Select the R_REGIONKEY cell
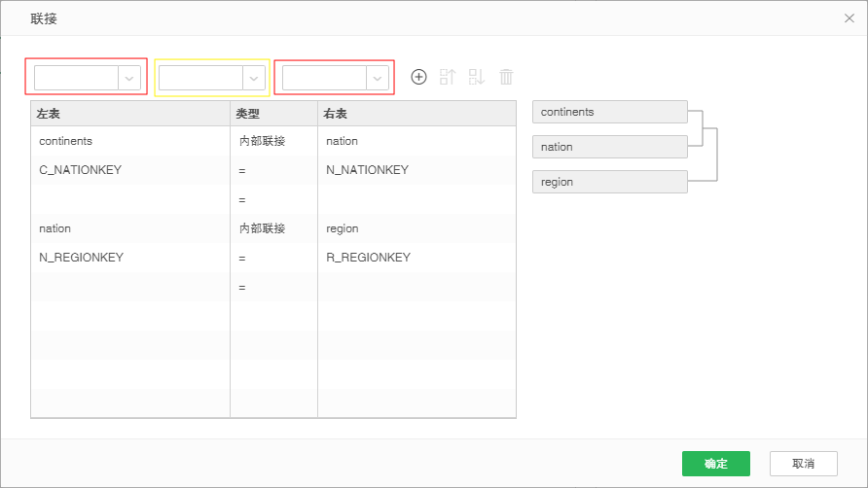The width and height of the screenshot is (868, 488). [x=369, y=258]
